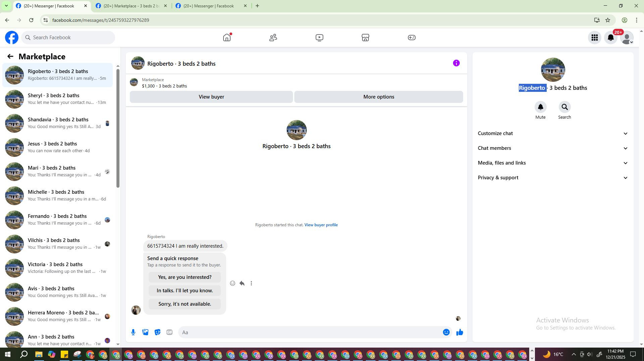Open Jesus · 3 beds 2 baths conversation
The width and height of the screenshot is (644, 361).
(58, 147)
